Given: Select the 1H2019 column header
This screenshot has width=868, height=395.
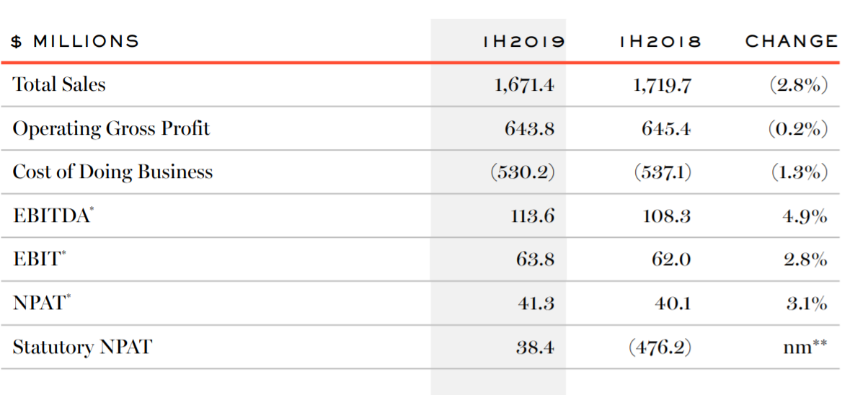Looking at the screenshot, I should 524,42.
